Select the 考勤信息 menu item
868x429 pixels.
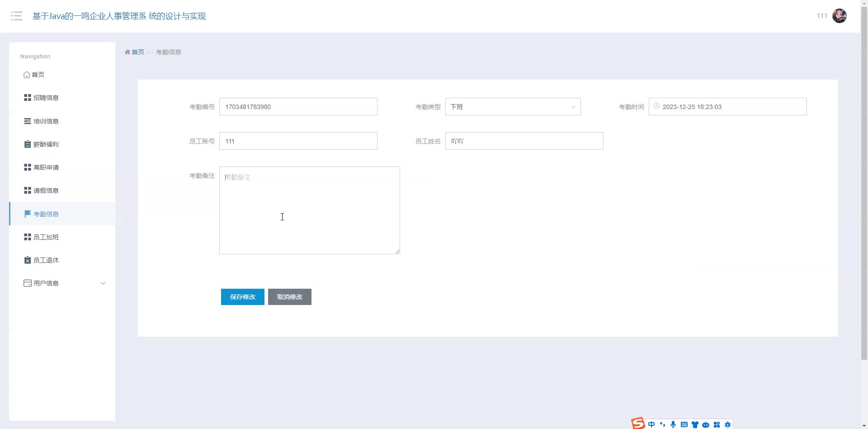tap(62, 214)
